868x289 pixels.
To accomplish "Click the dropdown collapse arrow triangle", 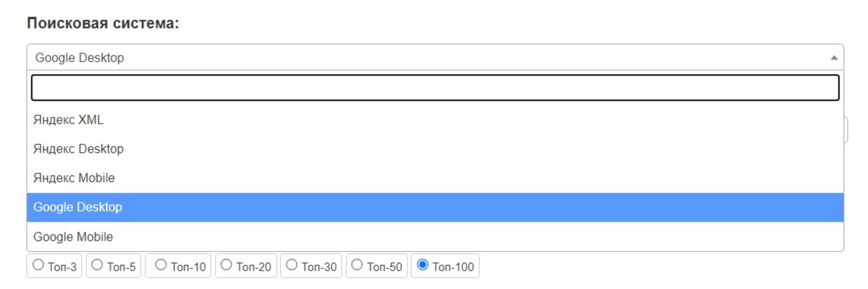I will tap(834, 58).
